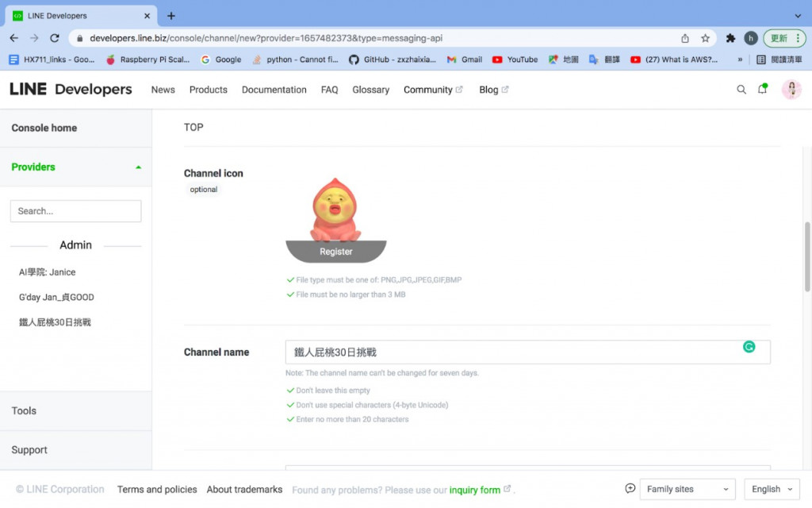Select provider 鐵人屁桃30日挑戰
The height and width of the screenshot is (508, 812).
click(55, 322)
